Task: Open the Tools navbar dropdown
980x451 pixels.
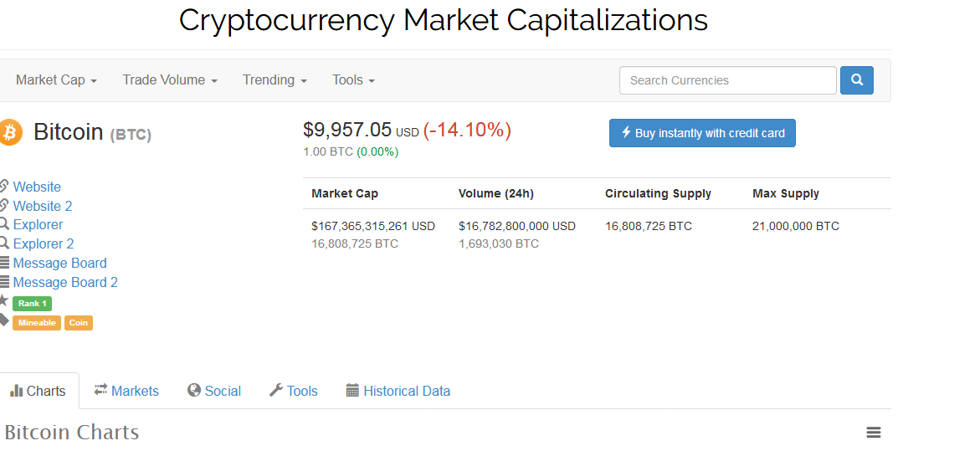Action: click(353, 80)
